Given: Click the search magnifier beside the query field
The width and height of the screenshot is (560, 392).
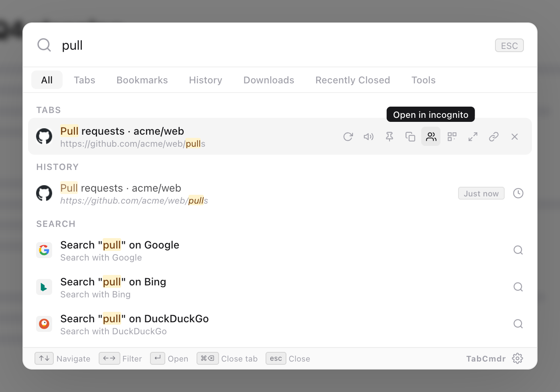Looking at the screenshot, I should coord(44,45).
